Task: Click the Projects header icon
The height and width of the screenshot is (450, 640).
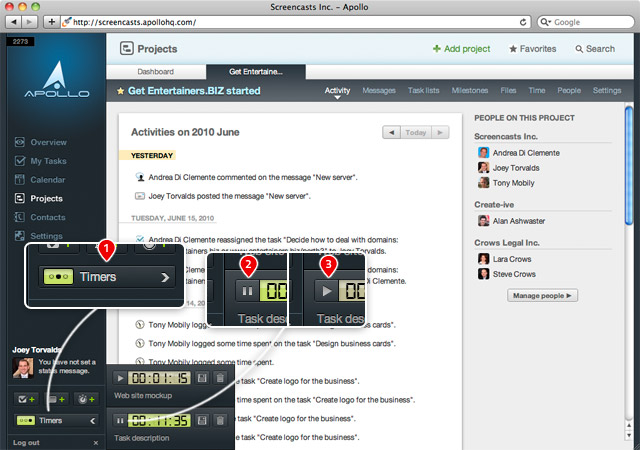Action: [x=127, y=49]
